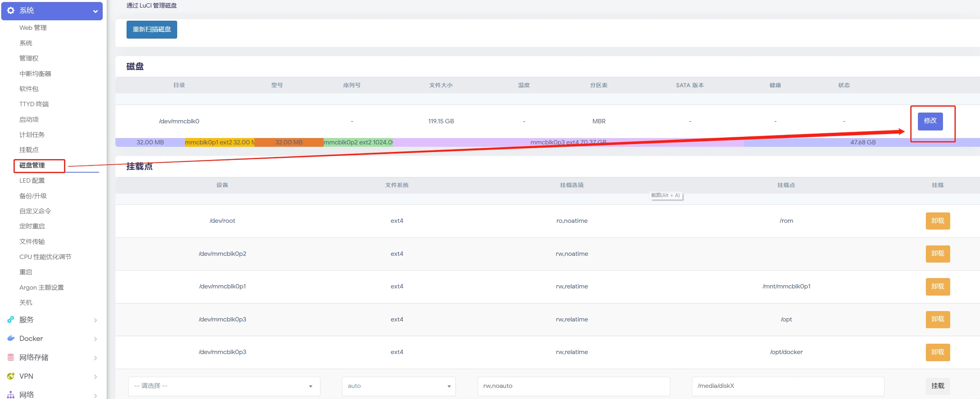This screenshot has width=980, height=399.
Task: Open 管理权 menu item
Action: [29, 58]
